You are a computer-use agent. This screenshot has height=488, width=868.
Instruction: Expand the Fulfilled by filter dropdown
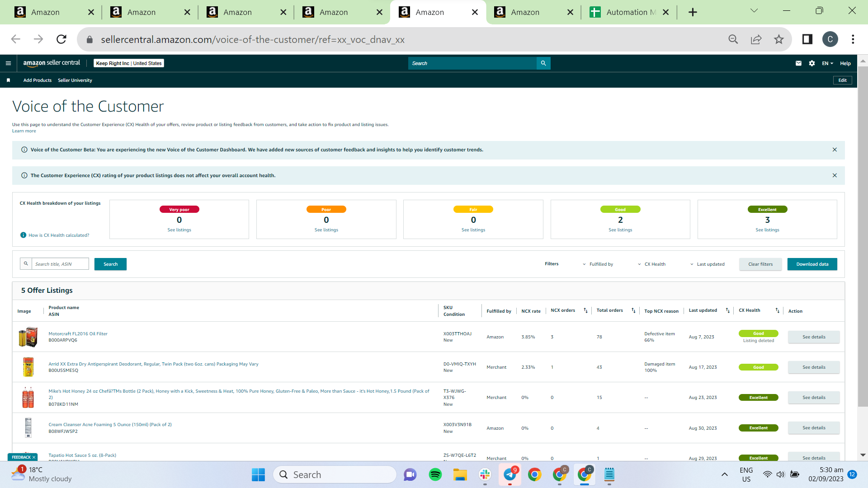pyautogui.click(x=598, y=264)
